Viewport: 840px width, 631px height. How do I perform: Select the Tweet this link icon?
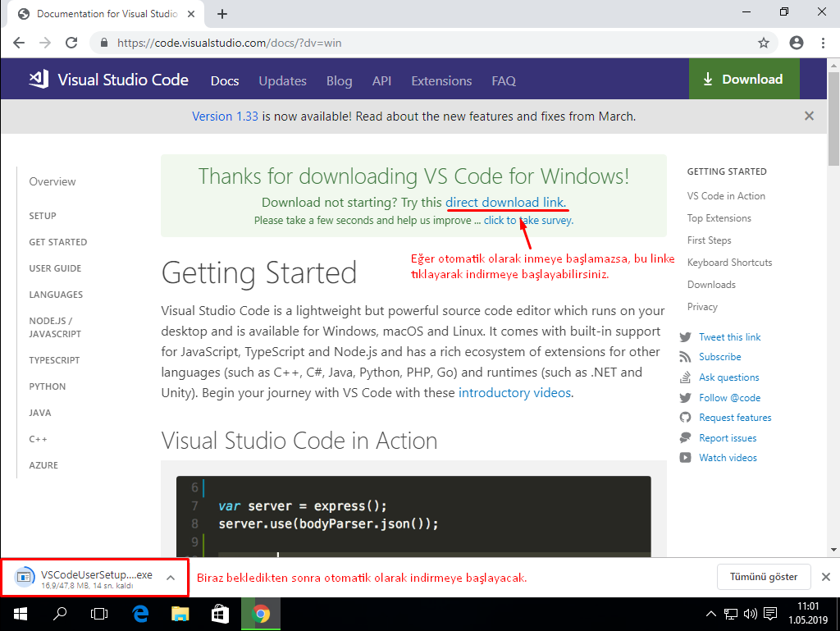[x=685, y=336]
